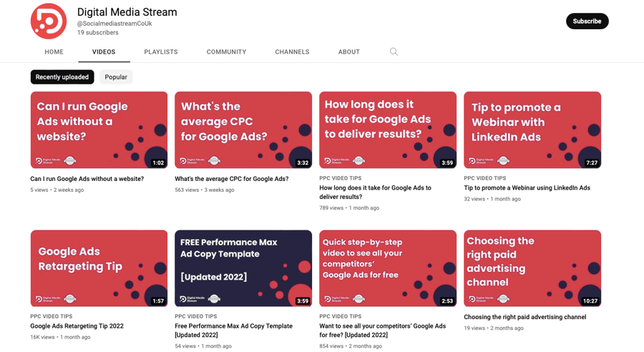Open the 'FREE Performance Max Ad Copy Template' thumbnail
This screenshot has width=644, height=352.
click(243, 268)
